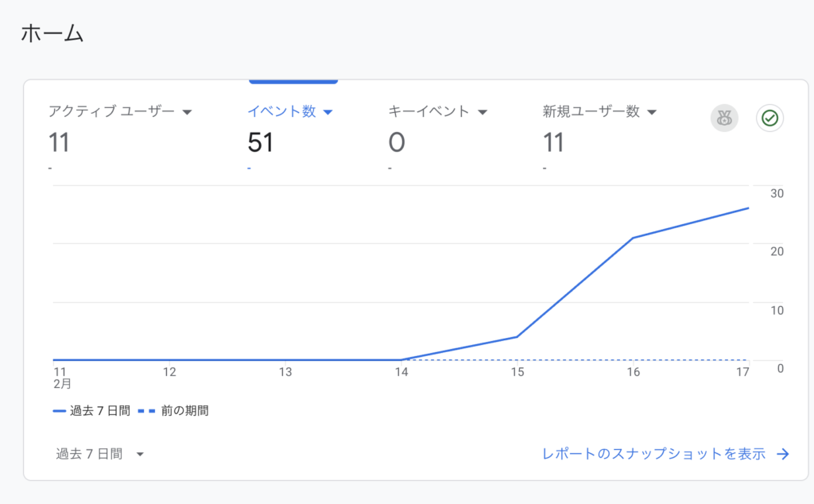Click the green data-quality checkmark icon
Image resolution: width=814 pixels, height=504 pixels.
(769, 118)
